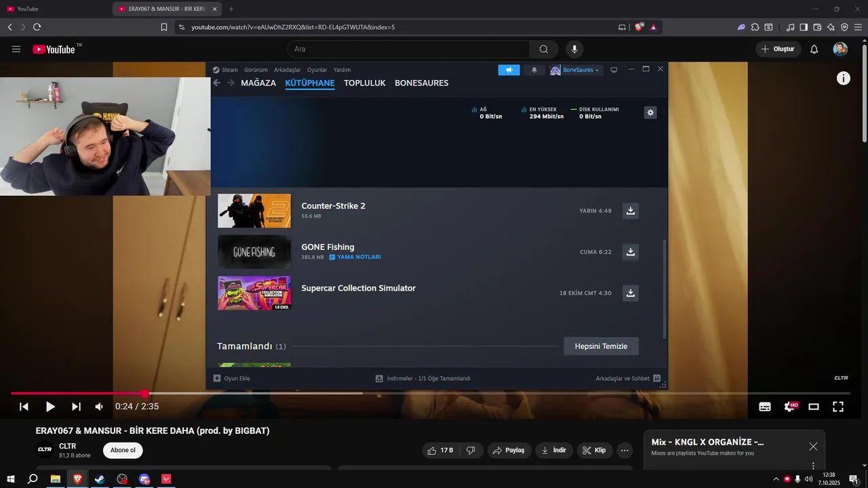This screenshot has width=868, height=488.
Task: Click Hepsini Temizle button
Action: 601,346
